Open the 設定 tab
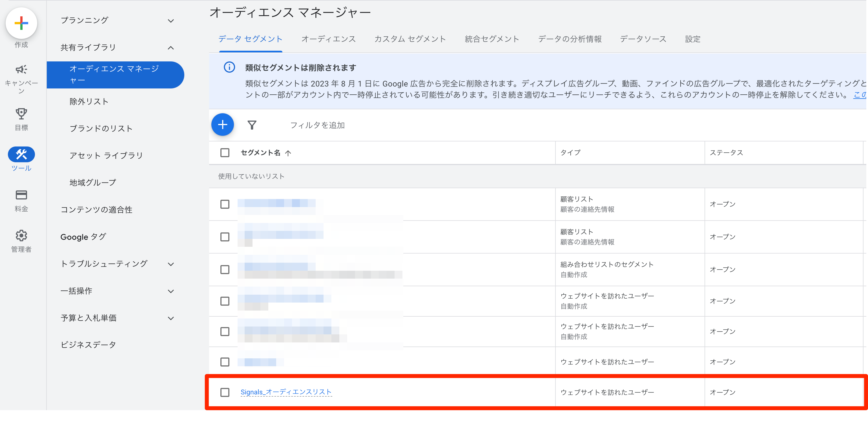Screen dimensions: 868x422 (693, 39)
